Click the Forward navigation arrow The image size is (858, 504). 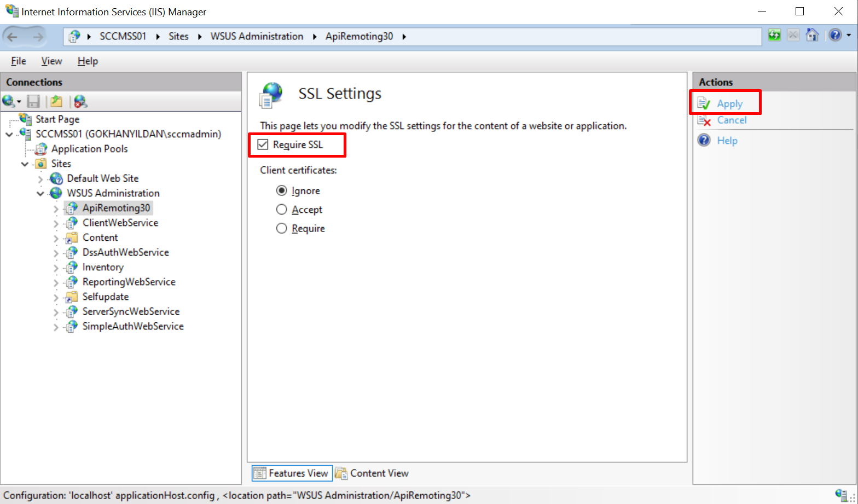pyautogui.click(x=38, y=37)
